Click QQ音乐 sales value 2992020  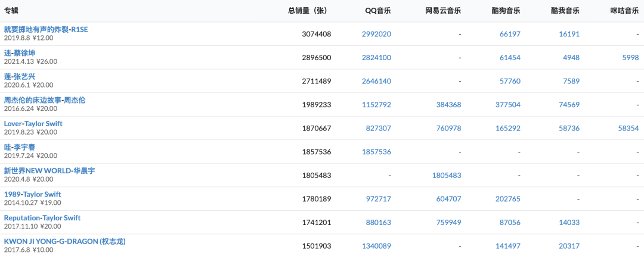[x=376, y=35]
